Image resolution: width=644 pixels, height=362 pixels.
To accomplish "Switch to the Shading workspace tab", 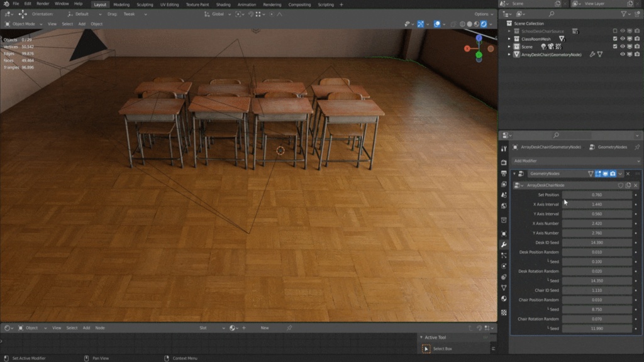I will tap(224, 4).
